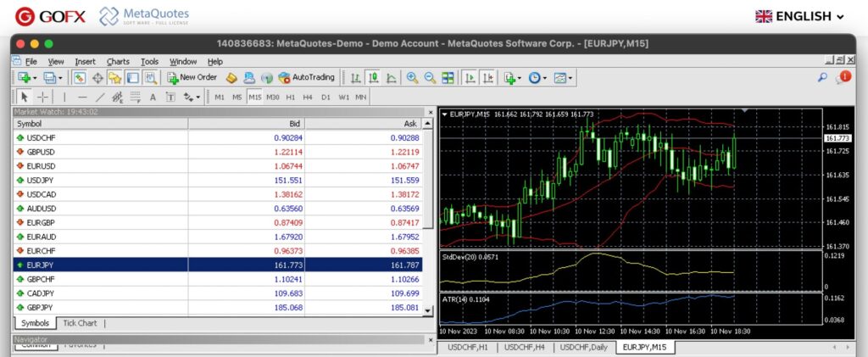Open the red notification alert icon
The image size is (868, 357).
tap(843, 77)
